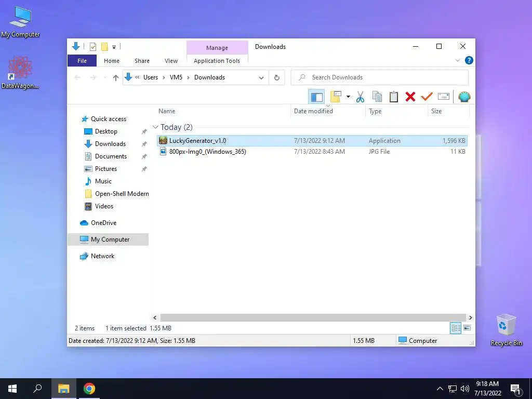Image resolution: width=532 pixels, height=399 pixels.
Task: Click the taskbar search magnifier icon
Action: (x=37, y=389)
